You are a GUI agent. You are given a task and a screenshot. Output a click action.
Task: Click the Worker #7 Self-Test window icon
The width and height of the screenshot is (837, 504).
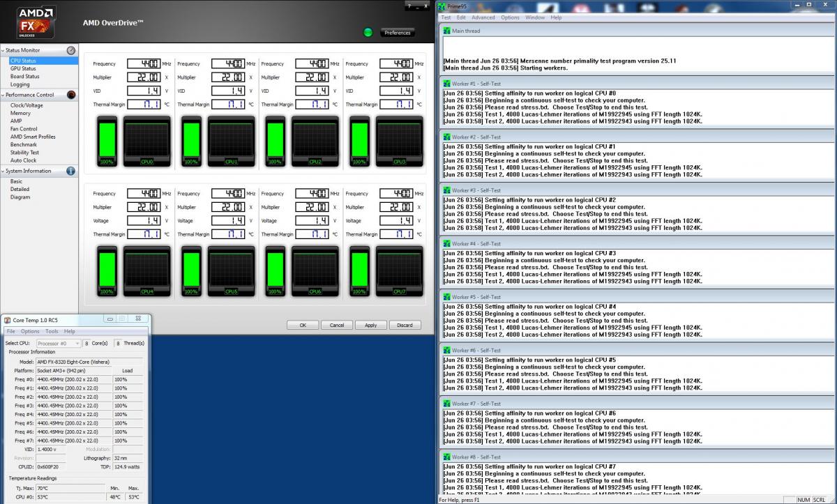pyautogui.click(x=447, y=404)
